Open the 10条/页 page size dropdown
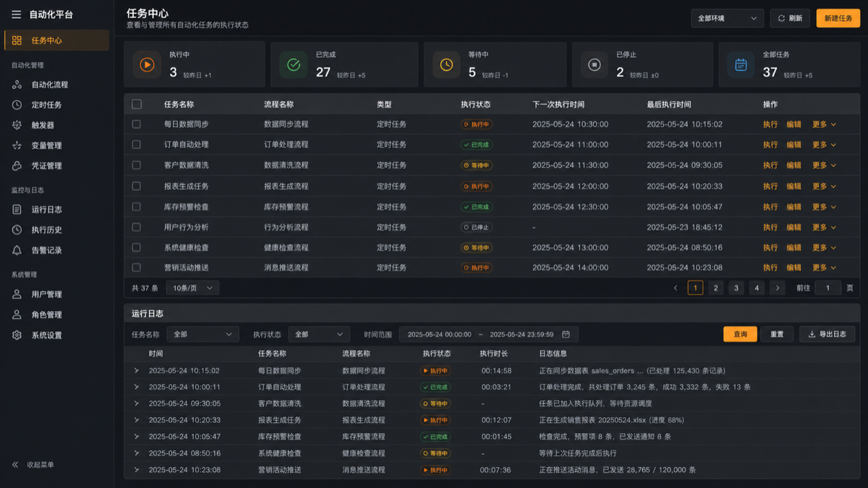 point(192,288)
